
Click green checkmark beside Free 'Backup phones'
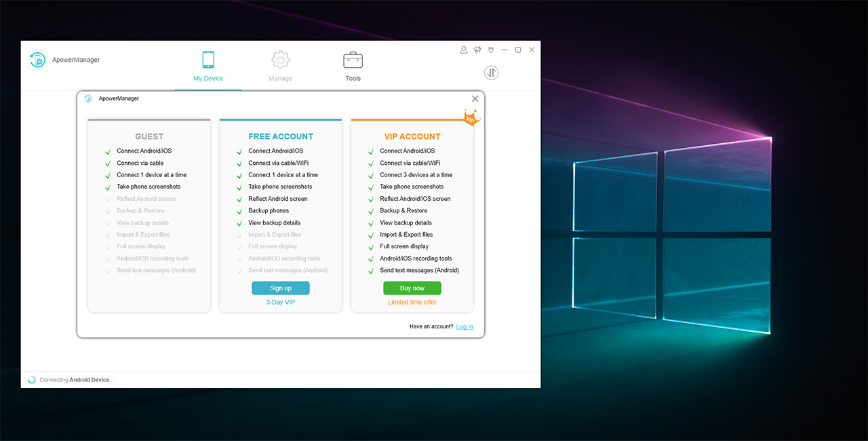(x=239, y=211)
